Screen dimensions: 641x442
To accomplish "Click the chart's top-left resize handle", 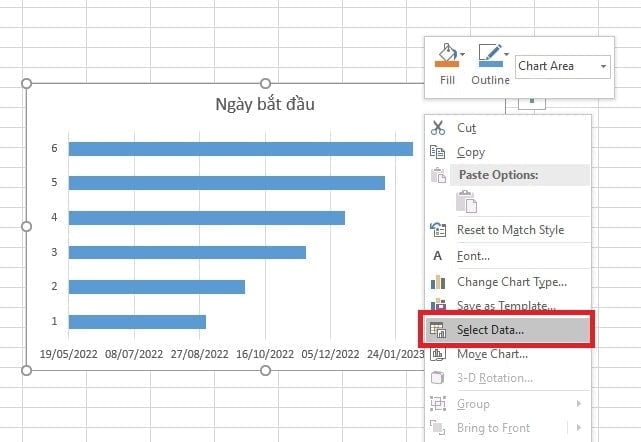I will 27,83.
